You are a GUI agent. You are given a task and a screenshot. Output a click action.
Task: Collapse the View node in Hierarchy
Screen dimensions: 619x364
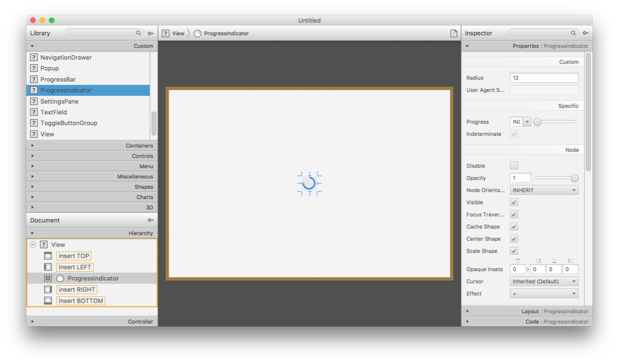point(33,244)
